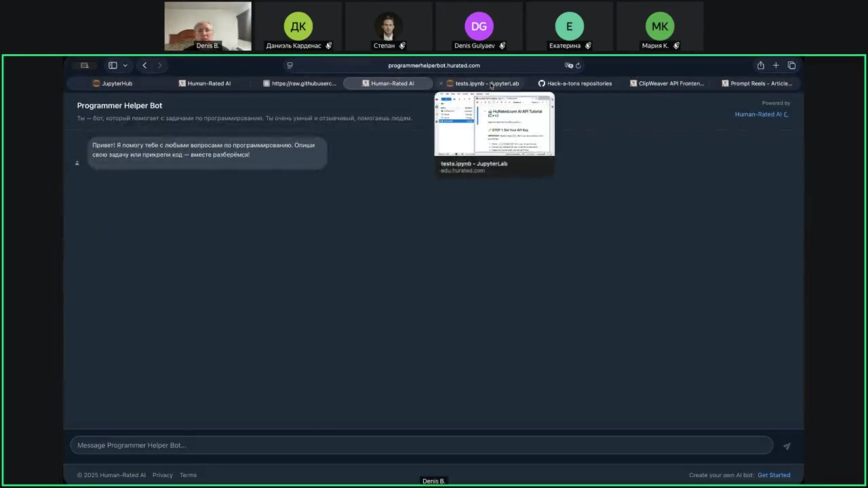Go back with the browser back arrow

[144, 66]
